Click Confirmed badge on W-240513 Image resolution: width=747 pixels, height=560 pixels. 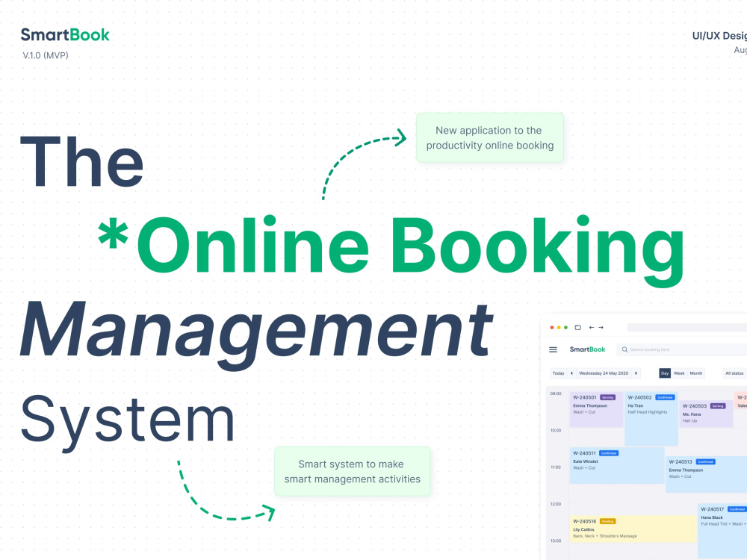[706, 462]
